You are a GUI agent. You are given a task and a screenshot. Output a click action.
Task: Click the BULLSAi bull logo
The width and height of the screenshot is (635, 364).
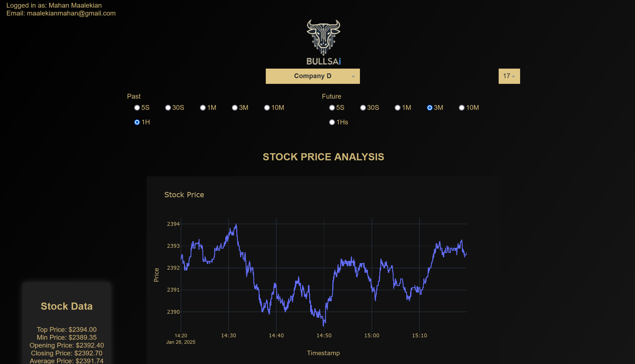pos(323,42)
